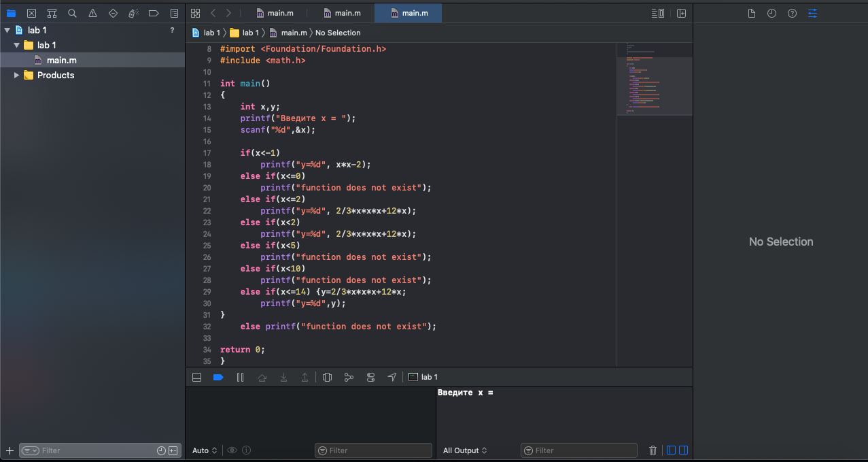Switch to the first main.m tab
Screen dimensions: 868x462
(x=275, y=13)
